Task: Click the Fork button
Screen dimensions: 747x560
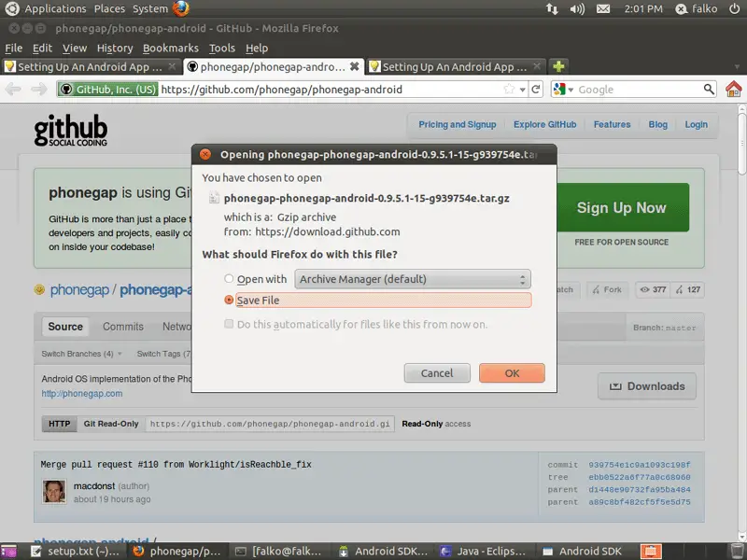Action: pyautogui.click(x=607, y=289)
